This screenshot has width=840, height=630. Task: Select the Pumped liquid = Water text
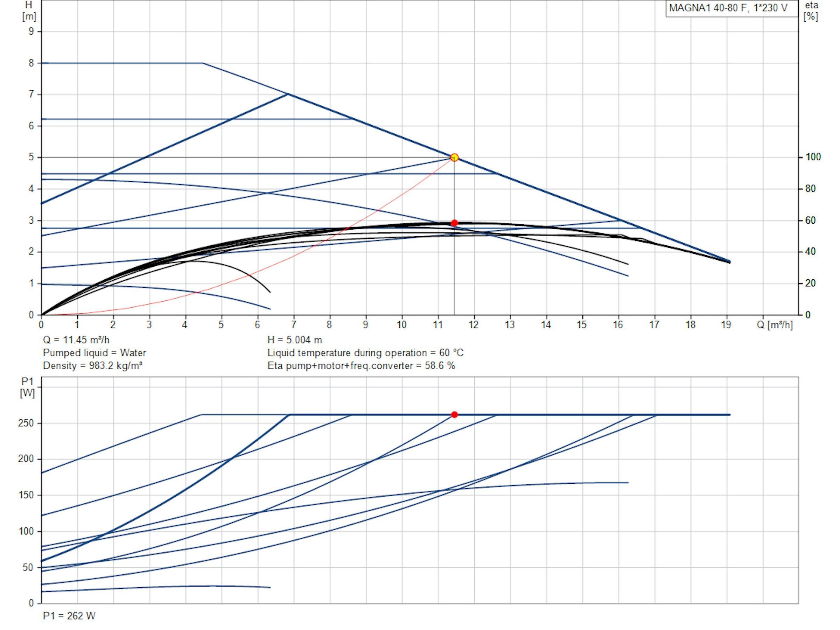[x=94, y=352]
